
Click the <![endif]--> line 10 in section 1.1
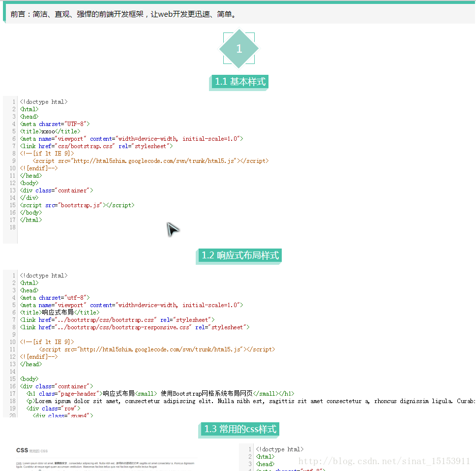[x=39, y=168]
